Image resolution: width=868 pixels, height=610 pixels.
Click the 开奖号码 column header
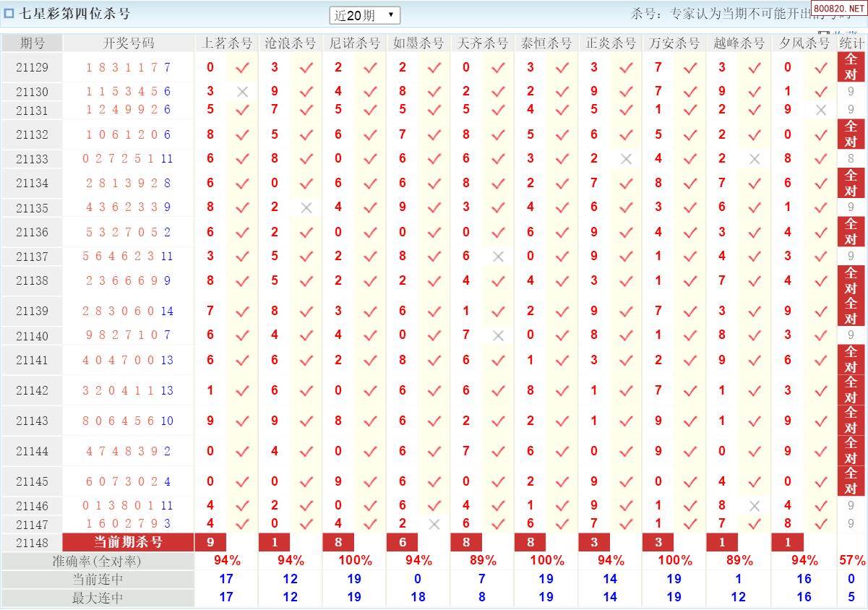pyautogui.click(x=129, y=43)
